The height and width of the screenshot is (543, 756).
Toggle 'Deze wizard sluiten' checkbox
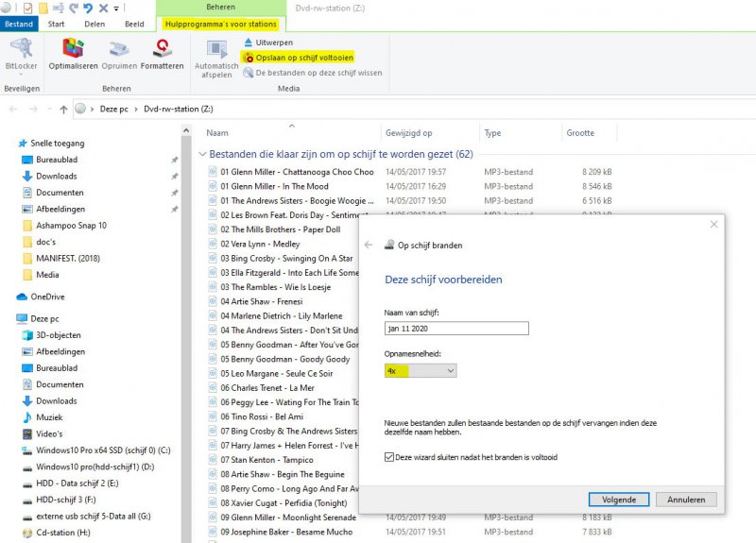pyautogui.click(x=390, y=457)
